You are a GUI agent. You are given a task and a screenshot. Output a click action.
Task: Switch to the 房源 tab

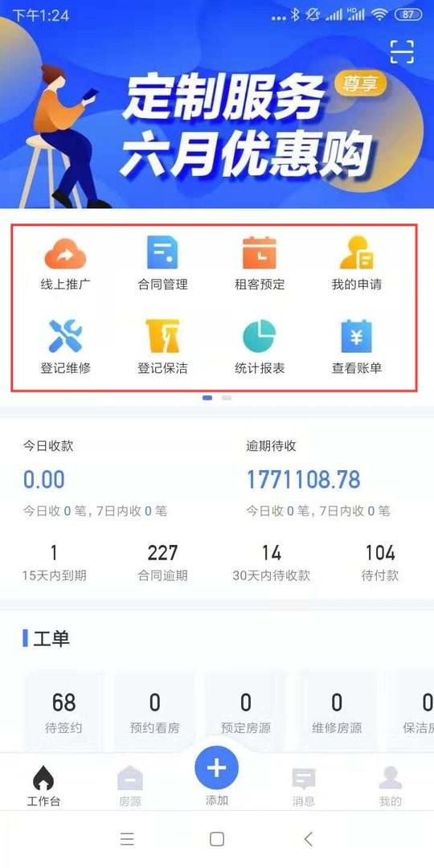[x=130, y=786]
